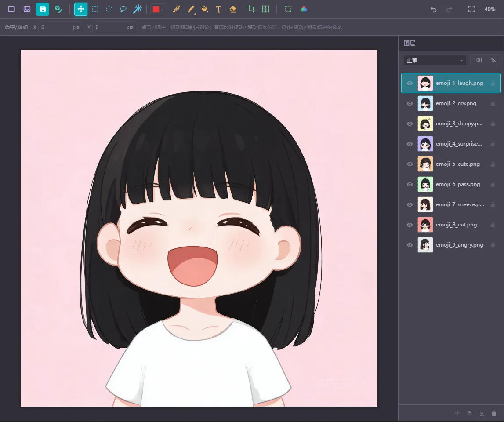Click the Undo arrow

click(x=434, y=9)
